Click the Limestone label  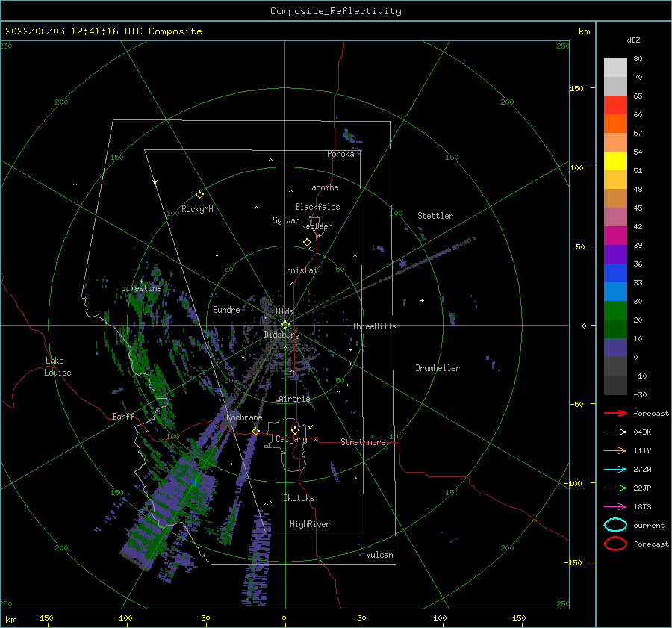click(141, 288)
